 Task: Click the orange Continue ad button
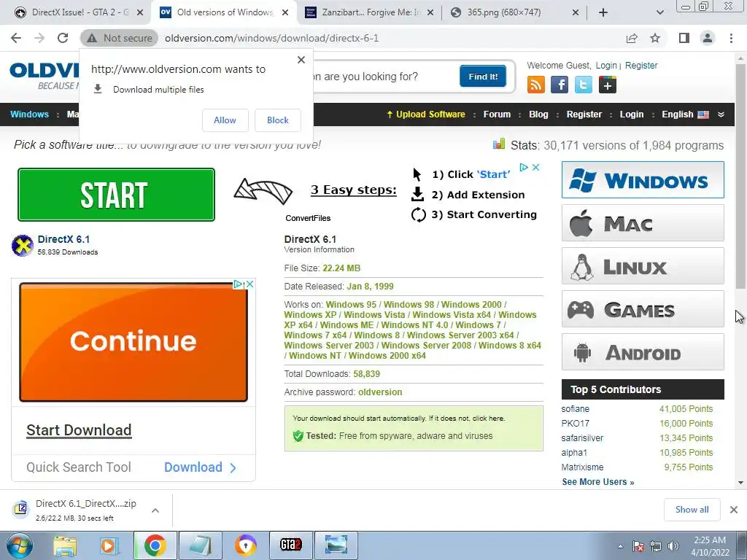click(x=133, y=342)
